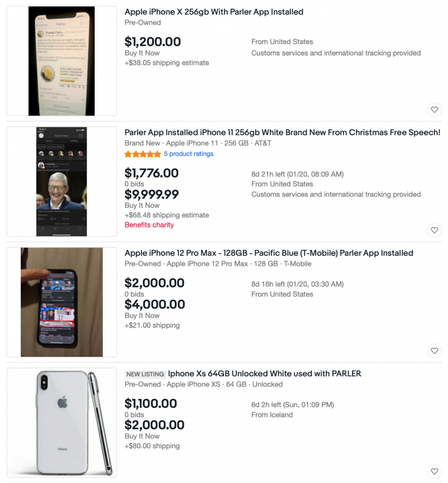Open hand-held iPhone 12 Pro Max photo
This screenshot has height=483, width=448.
click(x=62, y=302)
